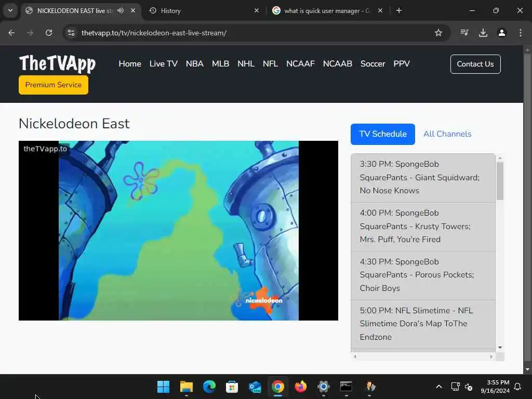Screen dimensions: 532x399
Task: Open the PPV navigation link
Action: click(402, 64)
